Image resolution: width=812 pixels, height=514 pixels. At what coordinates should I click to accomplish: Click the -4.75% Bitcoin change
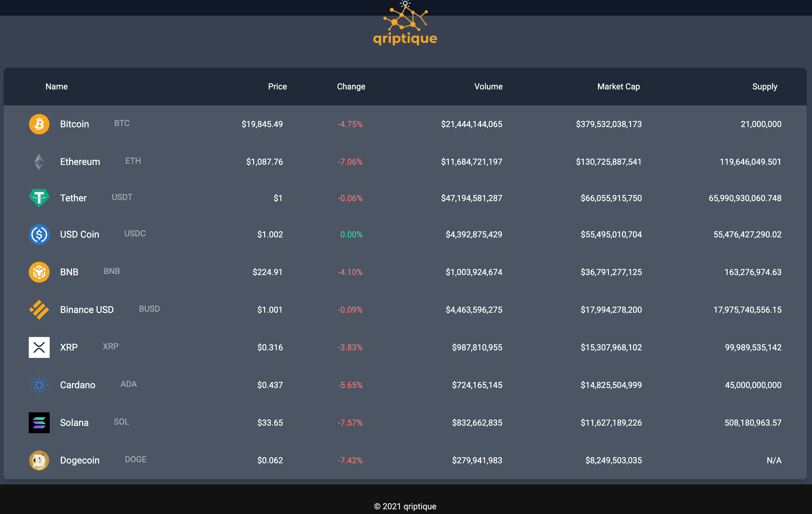(x=350, y=124)
